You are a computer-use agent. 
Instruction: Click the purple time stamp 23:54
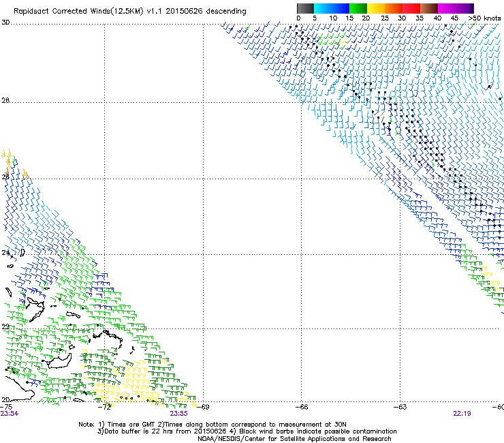tap(10, 414)
